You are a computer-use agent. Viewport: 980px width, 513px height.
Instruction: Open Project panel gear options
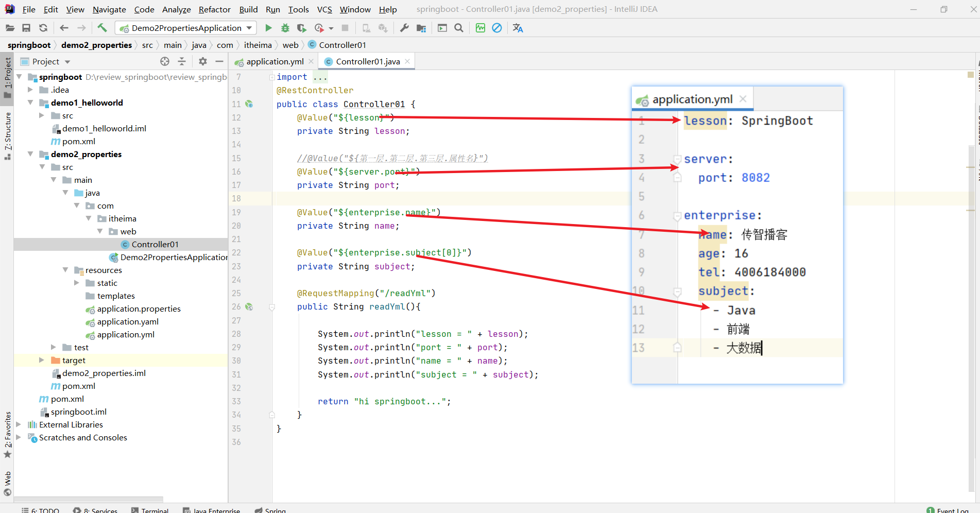coord(203,61)
